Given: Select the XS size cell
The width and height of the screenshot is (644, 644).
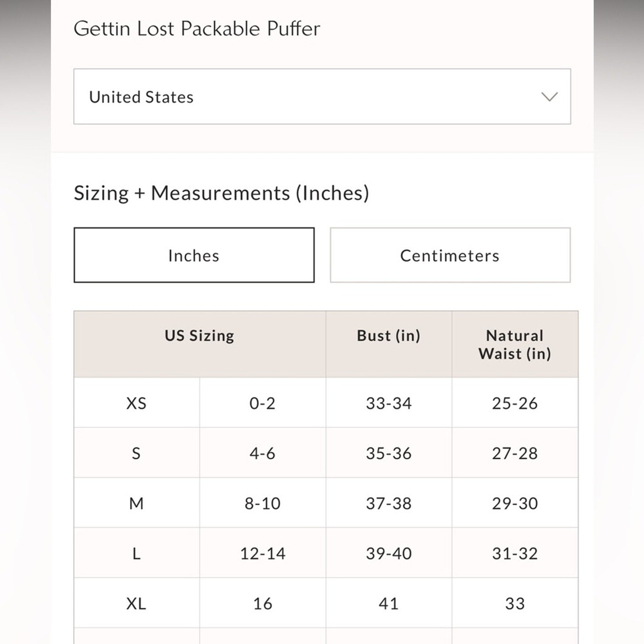Looking at the screenshot, I should [x=136, y=403].
